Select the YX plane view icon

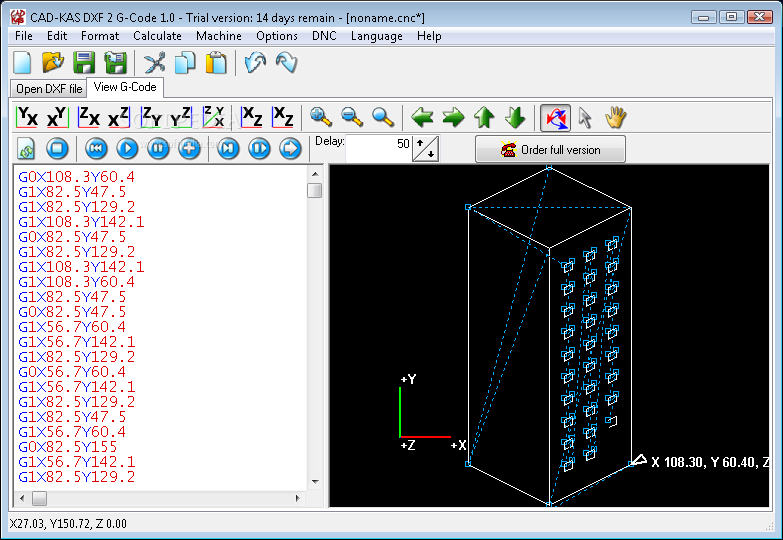(27, 117)
